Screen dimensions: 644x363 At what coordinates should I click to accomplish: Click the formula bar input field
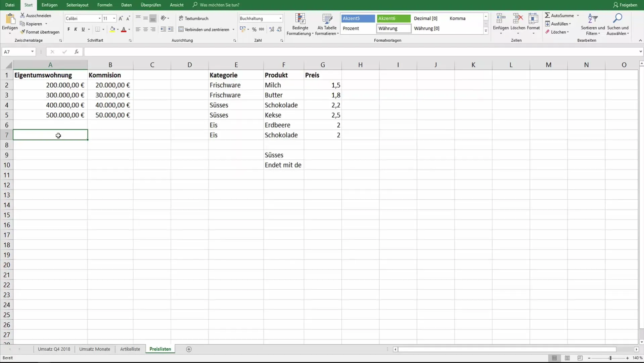pyautogui.click(x=361, y=52)
